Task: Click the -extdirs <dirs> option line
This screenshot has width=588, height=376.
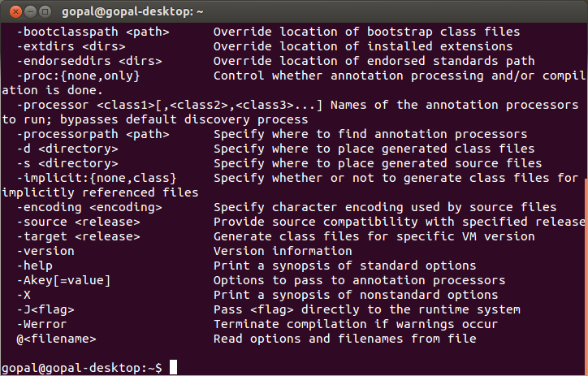Action: pos(71,46)
